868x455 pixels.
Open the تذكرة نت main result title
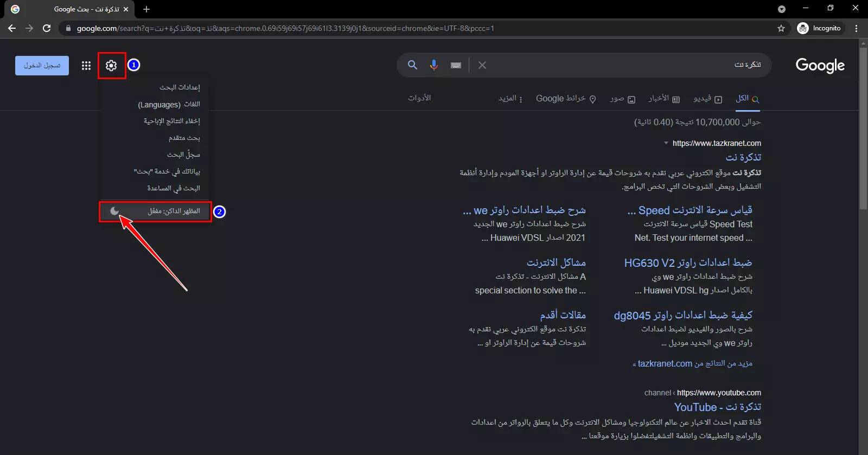(743, 157)
